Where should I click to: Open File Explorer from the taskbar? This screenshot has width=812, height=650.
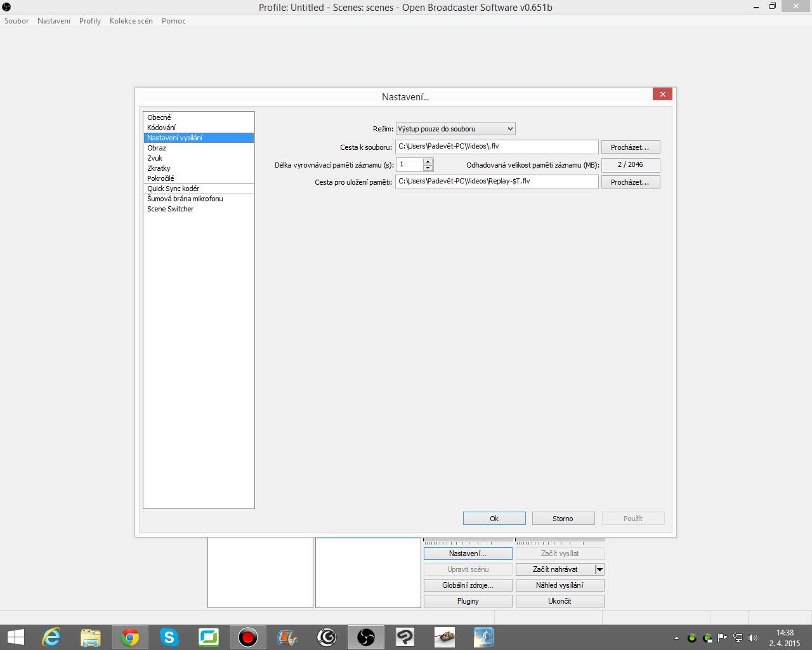click(x=90, y=637)
